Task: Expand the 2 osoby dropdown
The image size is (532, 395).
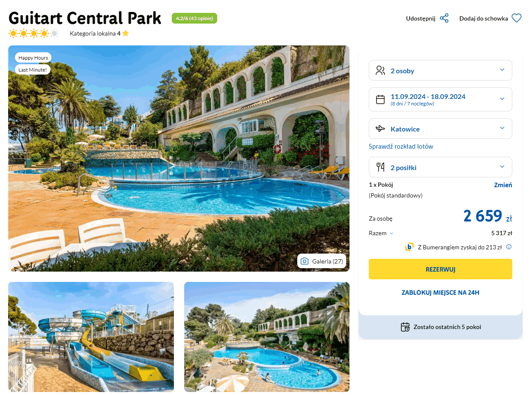Action: 440,70
